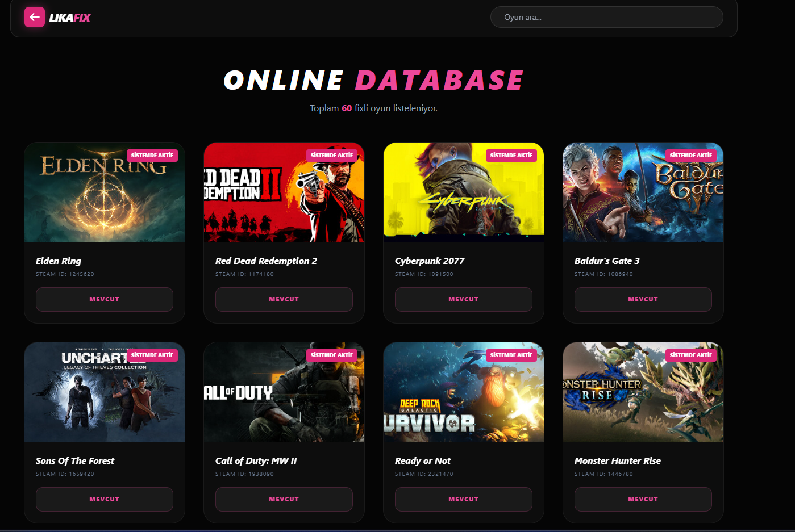
Task: Click 'STEAM ID: 1659420' text
Action: [x=65, y=474]
